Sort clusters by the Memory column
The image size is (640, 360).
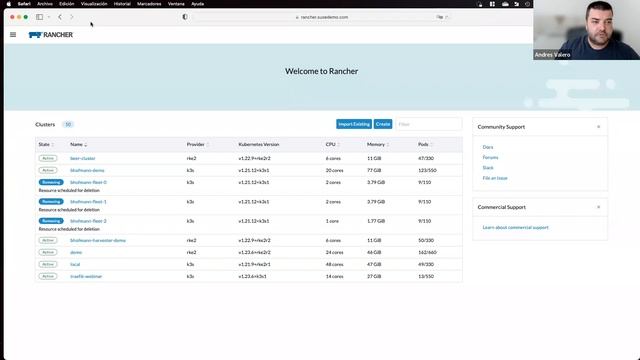[378, 144]
